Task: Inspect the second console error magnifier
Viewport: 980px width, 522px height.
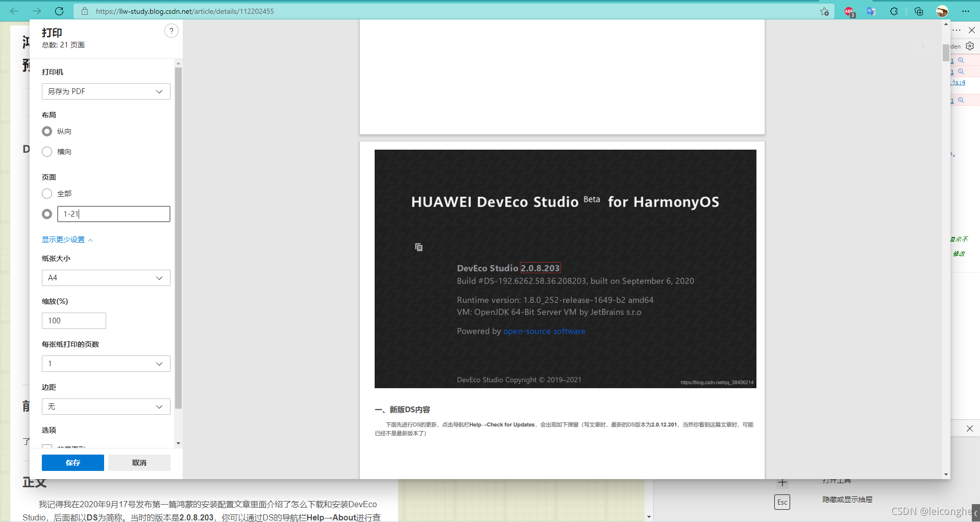Action: (961, 72)
